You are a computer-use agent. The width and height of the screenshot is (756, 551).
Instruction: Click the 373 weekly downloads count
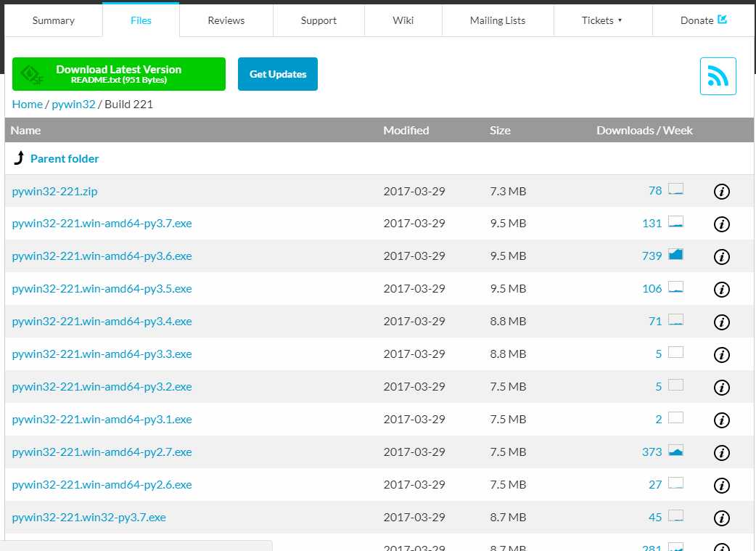[652, 452]
